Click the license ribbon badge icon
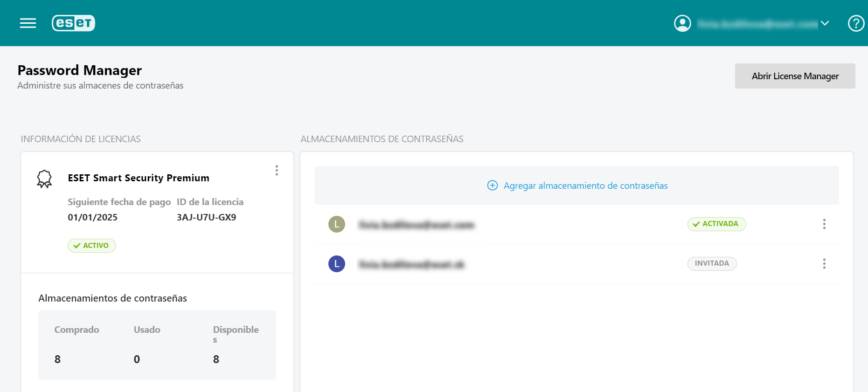The width and height of the screenshot is (868, 392). [44, 179]
